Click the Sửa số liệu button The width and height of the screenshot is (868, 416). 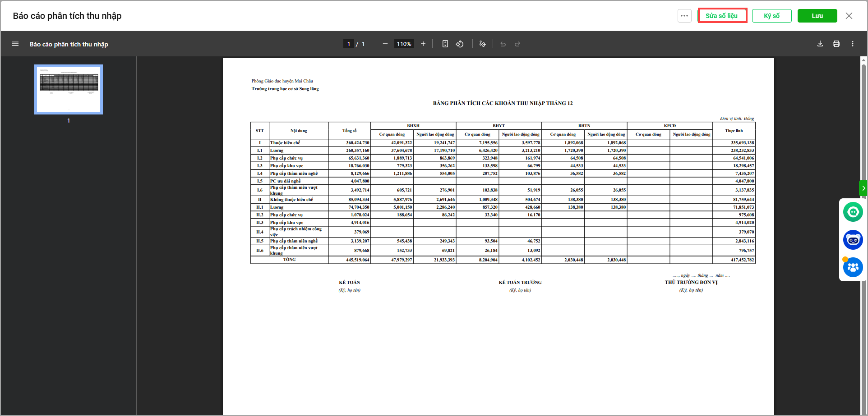click(722, 16)
